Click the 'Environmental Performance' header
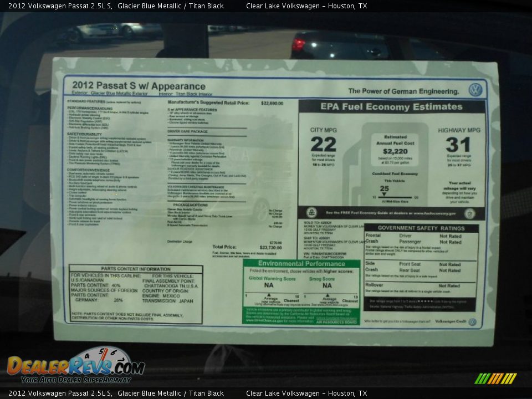Image resolution: width=532 pixels, height=399 pixels. pyautogui.click(x=301, y=264)
